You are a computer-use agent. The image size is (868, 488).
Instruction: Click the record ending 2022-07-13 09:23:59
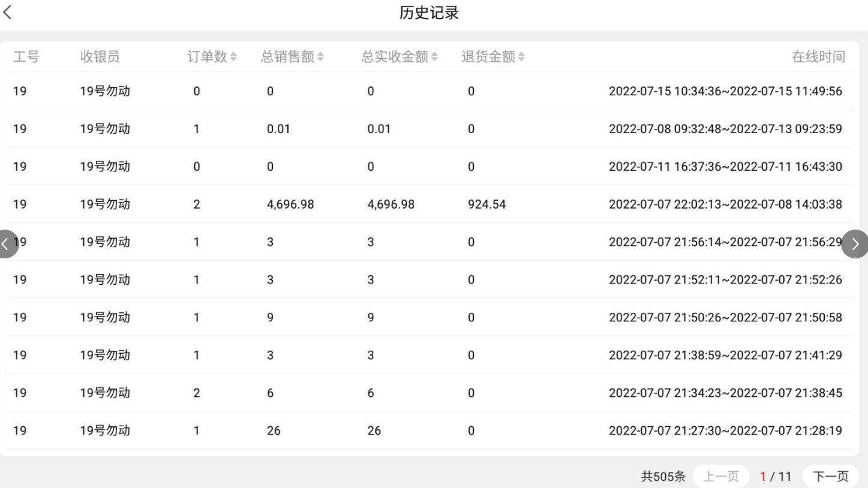pyautogui.click(x=725, y=129)
